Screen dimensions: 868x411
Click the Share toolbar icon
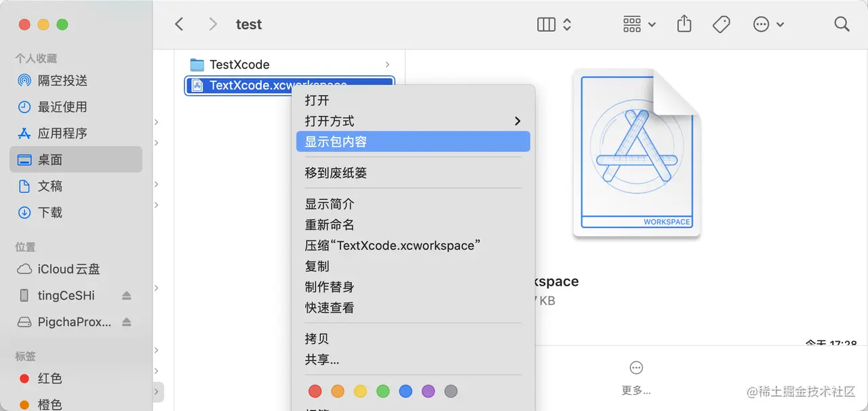point(684,24)
